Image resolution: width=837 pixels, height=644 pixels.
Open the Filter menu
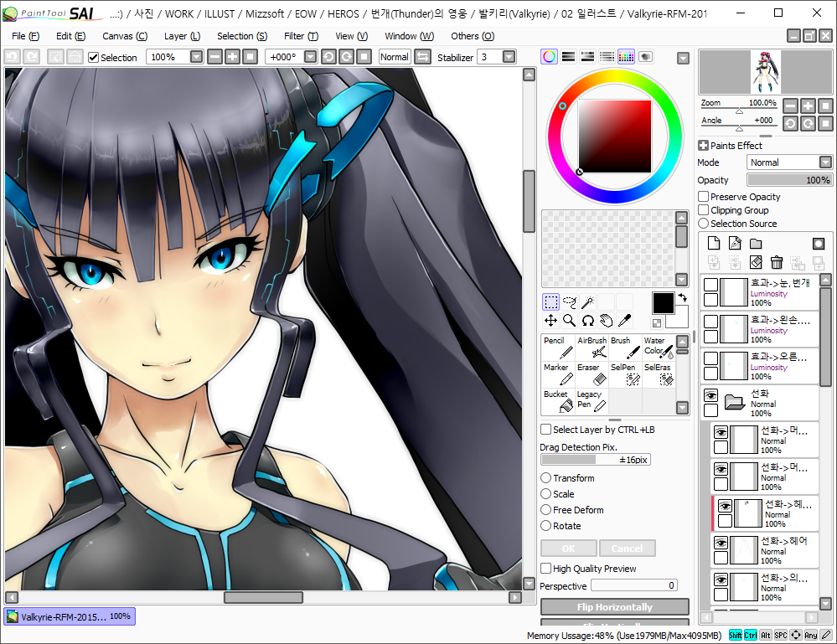pyautogui.click(x=301, y=36)
